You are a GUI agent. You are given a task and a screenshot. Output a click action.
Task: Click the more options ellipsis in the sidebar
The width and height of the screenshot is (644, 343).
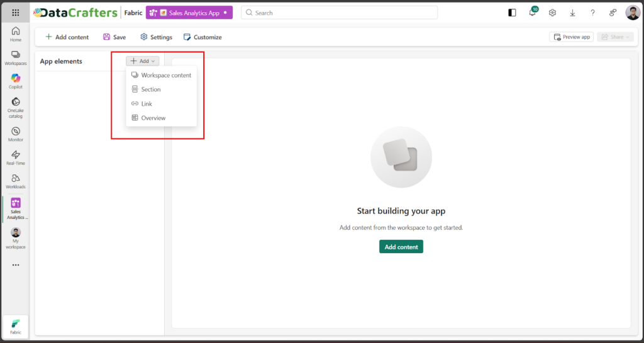16,265
